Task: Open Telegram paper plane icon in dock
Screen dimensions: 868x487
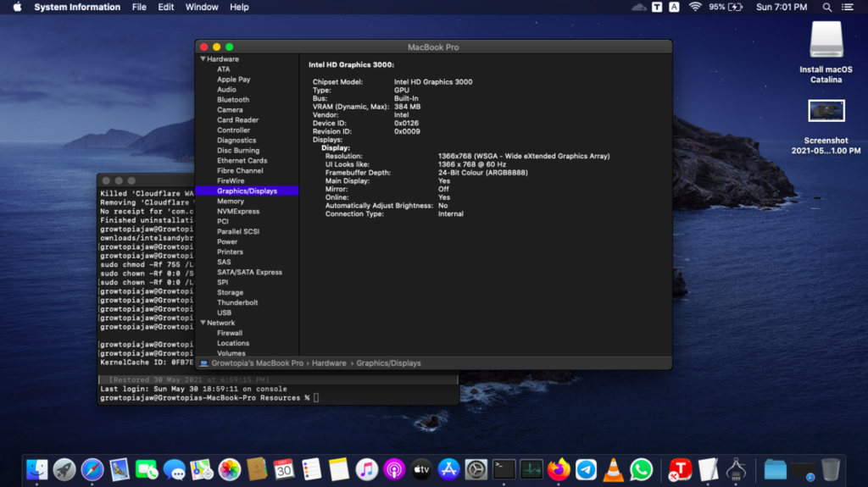Action: (x=587, y=470)
